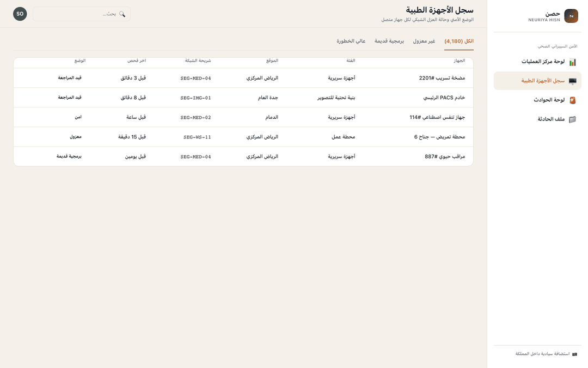Screen dimensions: 588x368
Task: Open device مراقب حيوي #887
Action: (445, 156)
